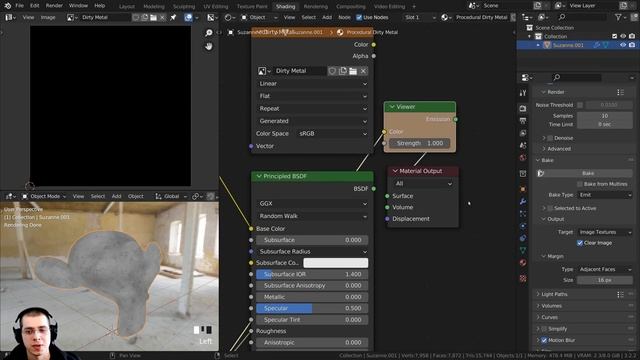The width and height of the screenshot is (640, 360).
Task: Open the Generated source dropdown
Action: 312,121
